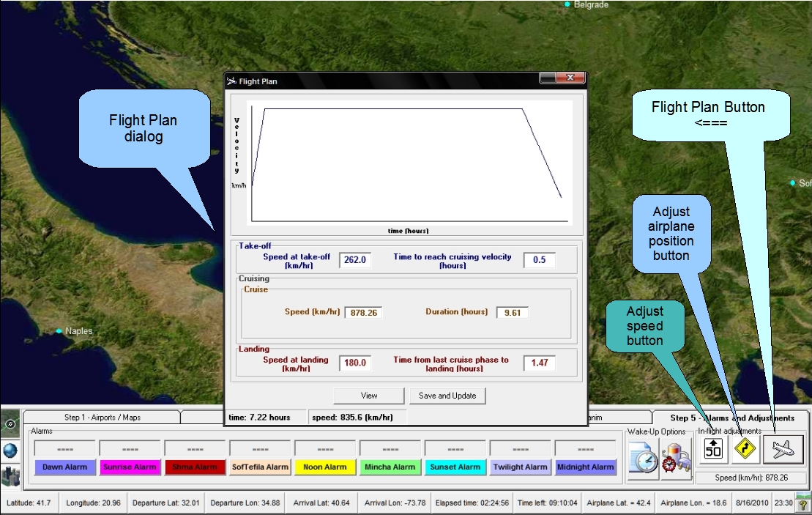This screenshot has height=515, width=812.
Task: Click the time 23:30 in status bar
Action: point(783,503)
